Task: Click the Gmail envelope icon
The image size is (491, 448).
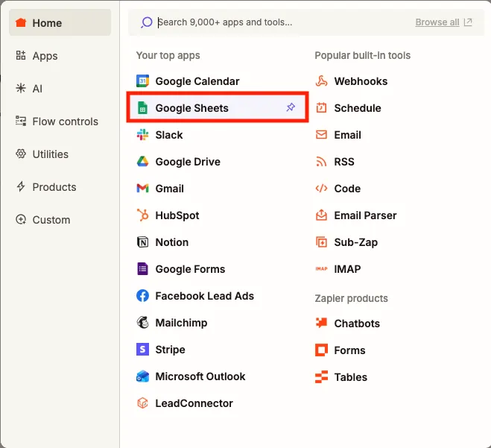Action: [x=142, y=189]
